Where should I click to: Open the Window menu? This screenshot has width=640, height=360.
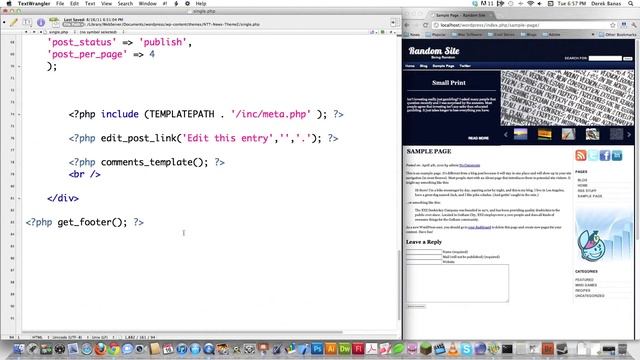click(147, 3)
